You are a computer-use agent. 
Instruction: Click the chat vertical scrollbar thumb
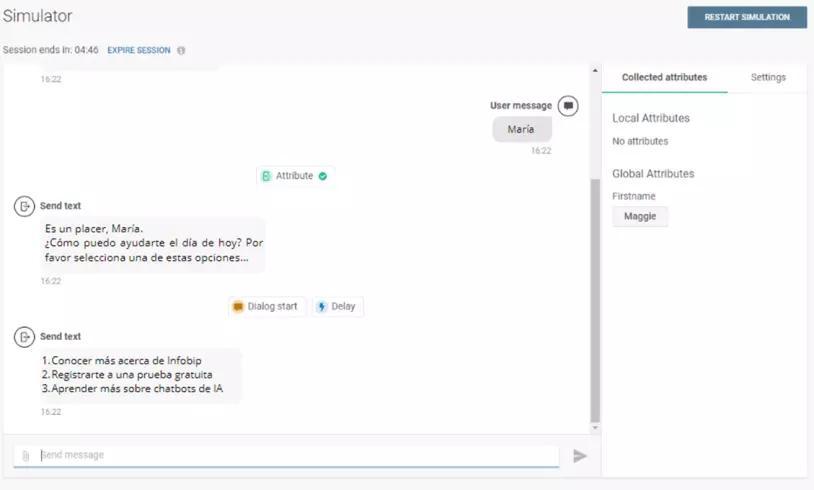point(595,301)
